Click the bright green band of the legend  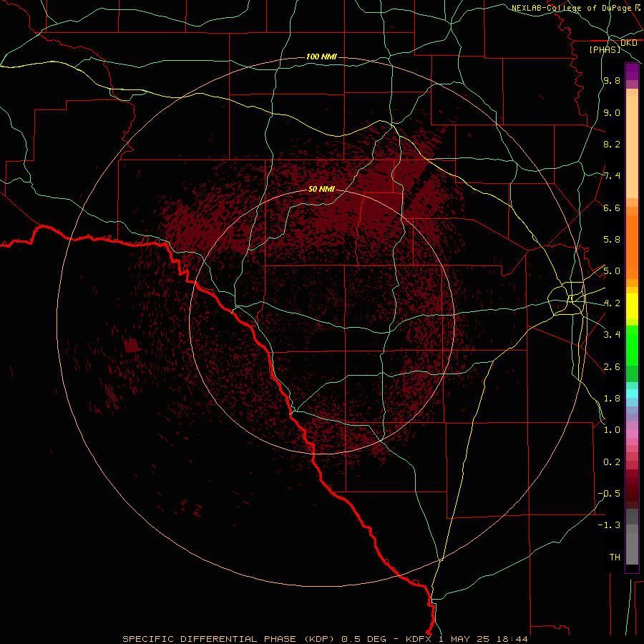[x=632, y=345]
